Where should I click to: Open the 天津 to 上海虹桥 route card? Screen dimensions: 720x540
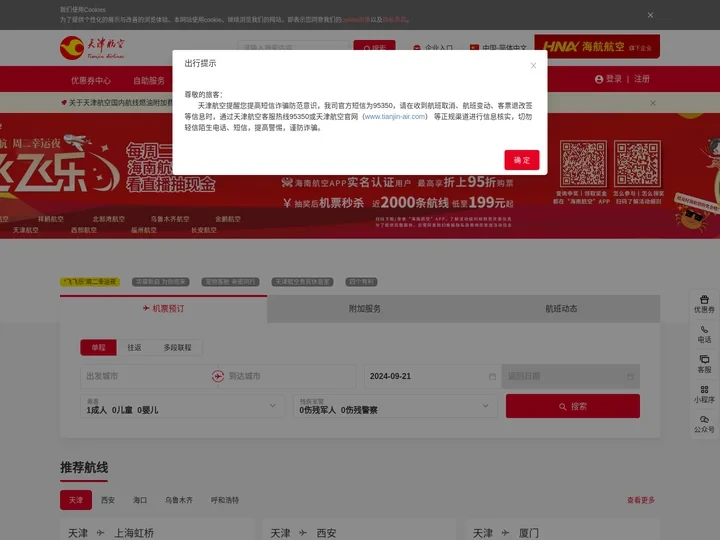point(157,530)
